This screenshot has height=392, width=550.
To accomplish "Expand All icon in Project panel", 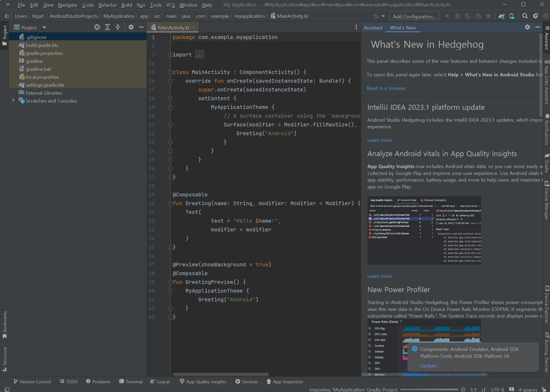I will [x=107, y=27].
